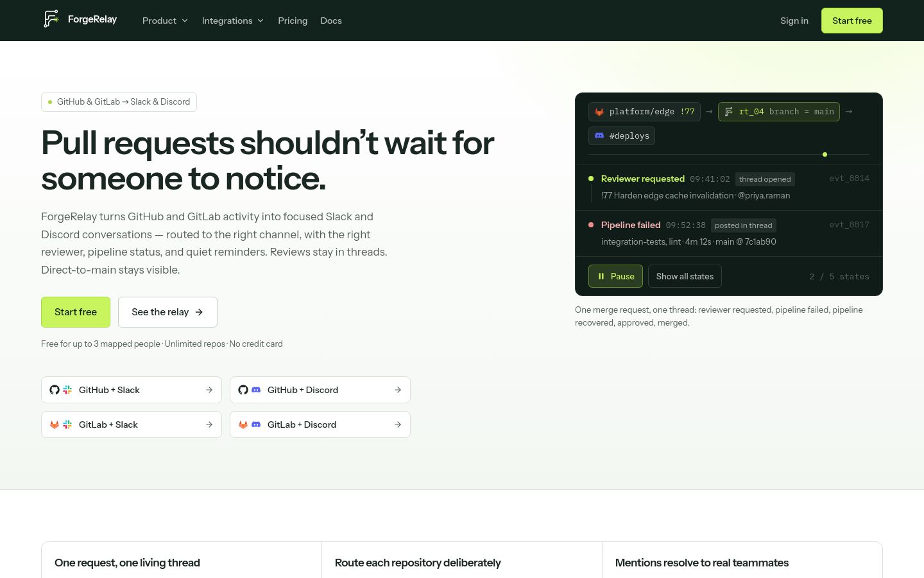This screenshot has height=578, width=924.
Task: Click the red dot beside Pipeline failed
Action: (591, 225)
